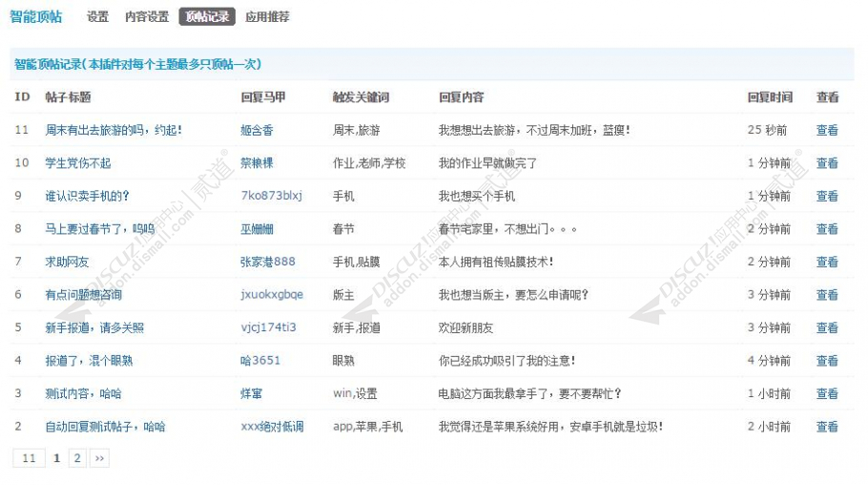Click keyword cell app,苹果,手机
Viewport: 868px width, 485px height.
pos(367,427)
